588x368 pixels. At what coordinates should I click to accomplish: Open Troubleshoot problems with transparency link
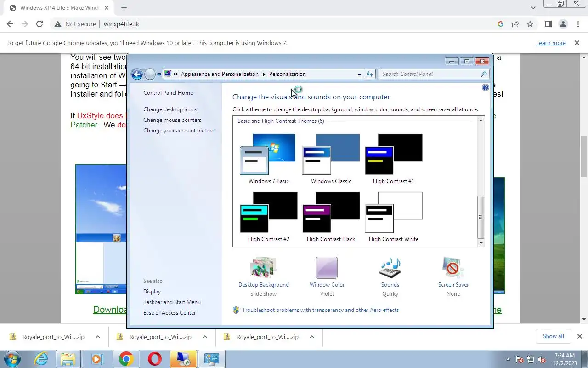click(x=320, y=310)
